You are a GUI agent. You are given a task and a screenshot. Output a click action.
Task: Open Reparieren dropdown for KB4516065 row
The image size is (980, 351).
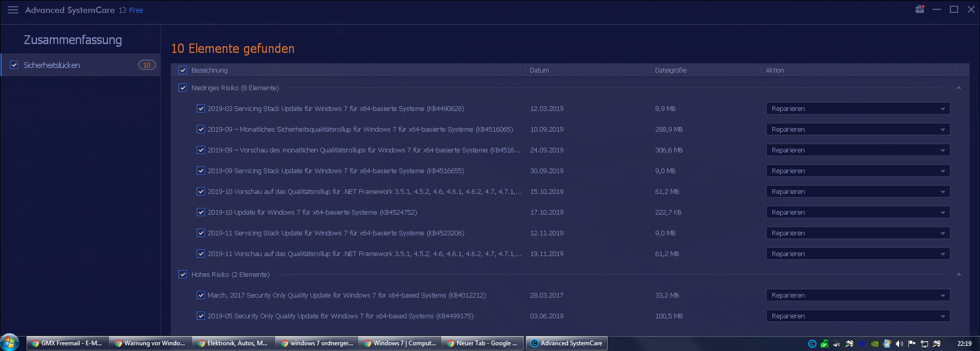[858, 129]
